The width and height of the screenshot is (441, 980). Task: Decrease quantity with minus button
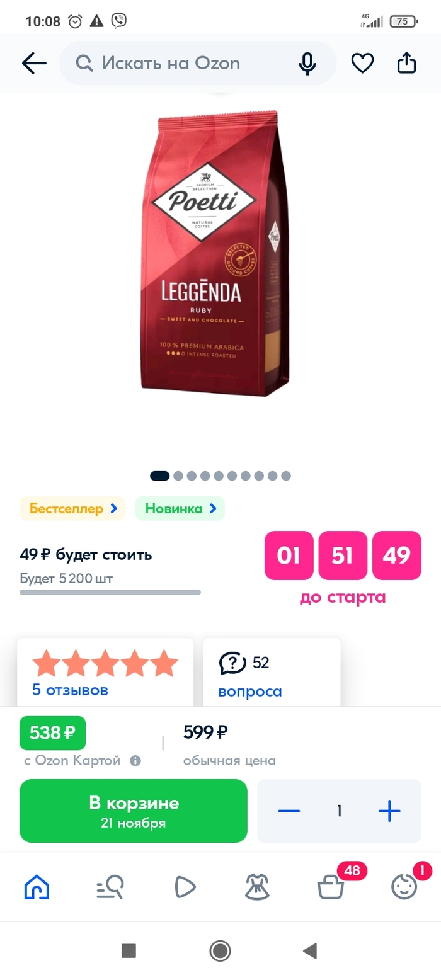click(289, 811)
